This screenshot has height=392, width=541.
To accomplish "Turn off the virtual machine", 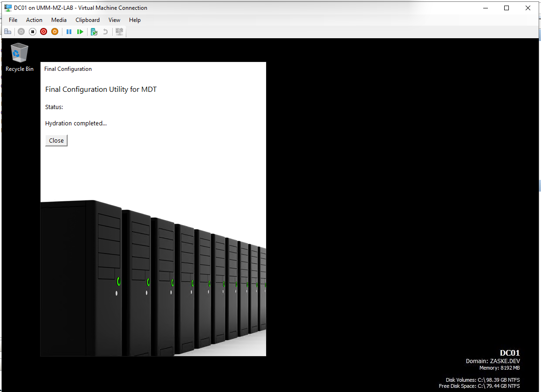I will click(x=32, y=31).
